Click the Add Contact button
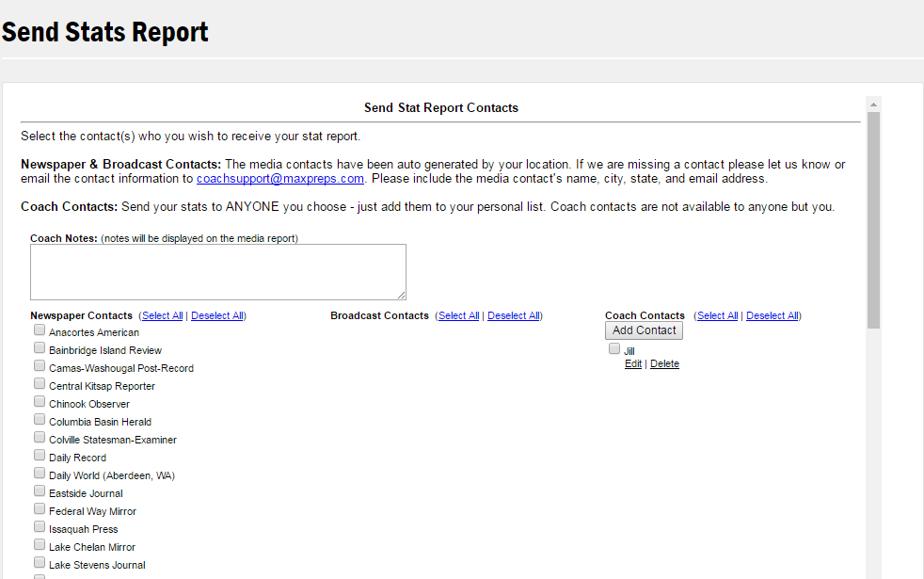924x579 pixels. (644, 330)
